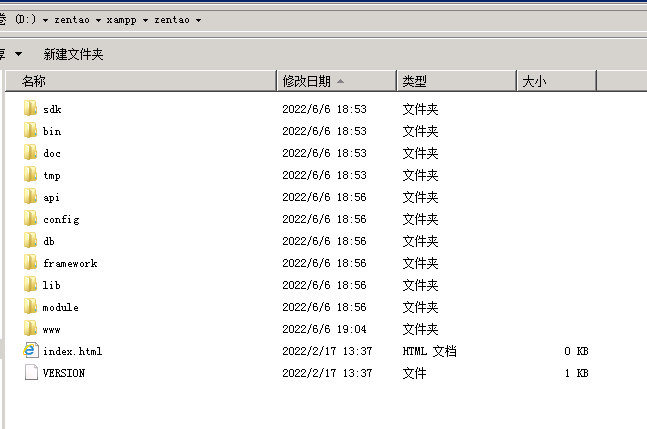
Task: Select the file name www
Action: (x=52, y=330)
